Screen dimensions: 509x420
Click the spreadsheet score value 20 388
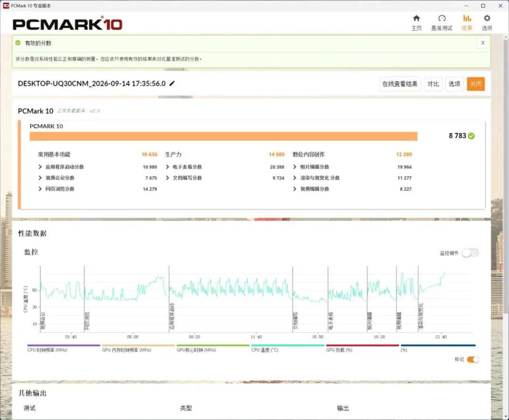point(277,167)
